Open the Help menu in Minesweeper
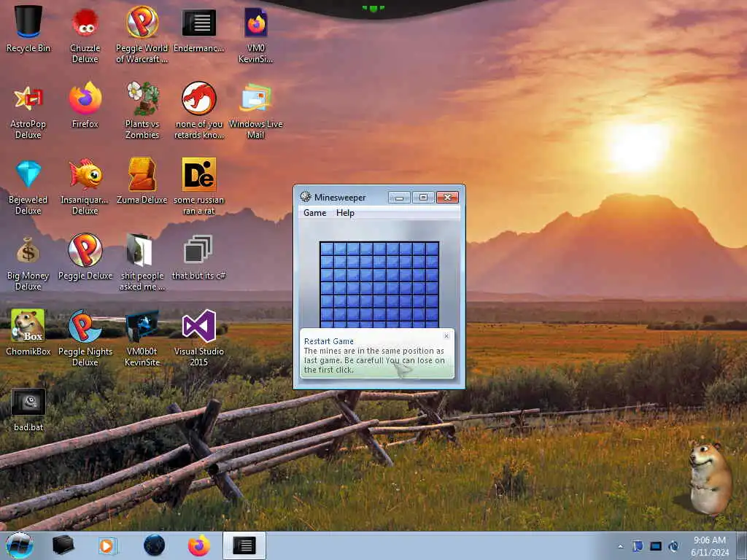 (x=345, y=213)
